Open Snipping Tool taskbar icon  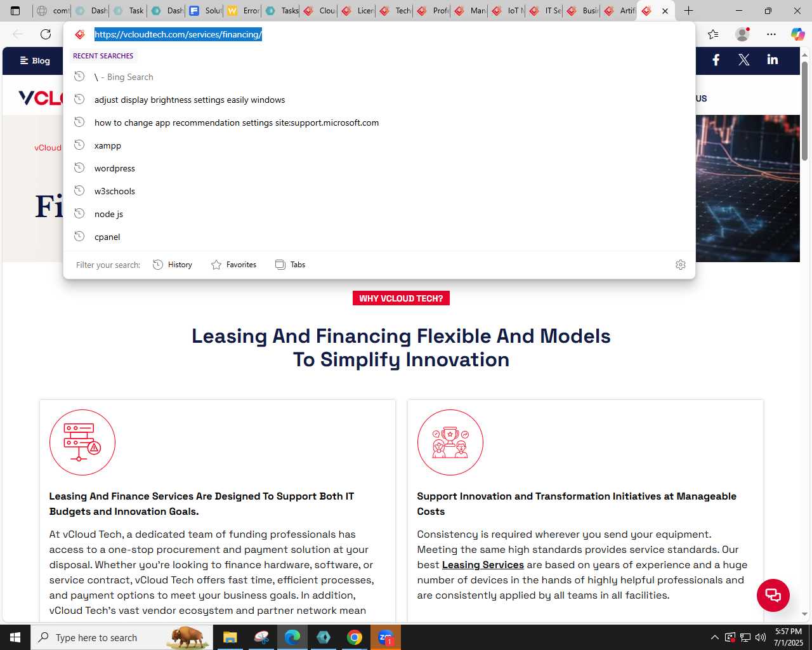point(261,637)
